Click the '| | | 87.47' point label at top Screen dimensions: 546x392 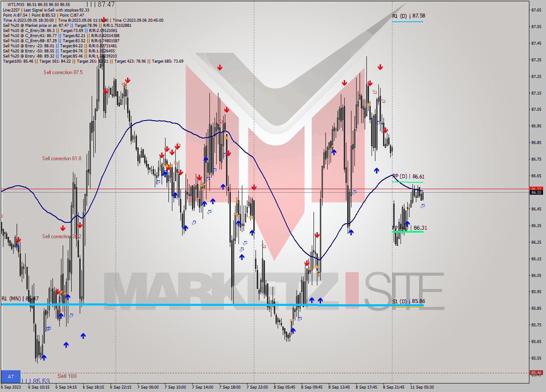pyautogui.click(x=100, y=4)
